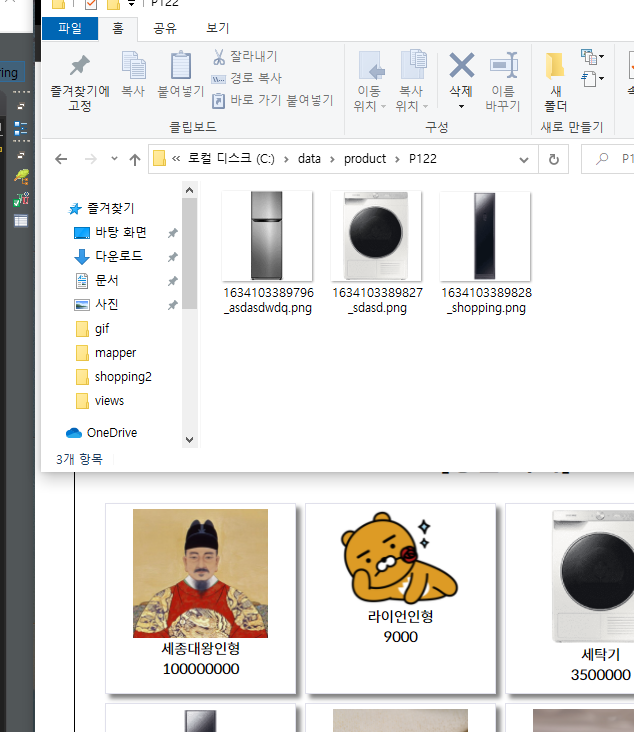634x732 pixels.
Task: Switch to the 보기 (View) tab
Action: tap(218, 28)
